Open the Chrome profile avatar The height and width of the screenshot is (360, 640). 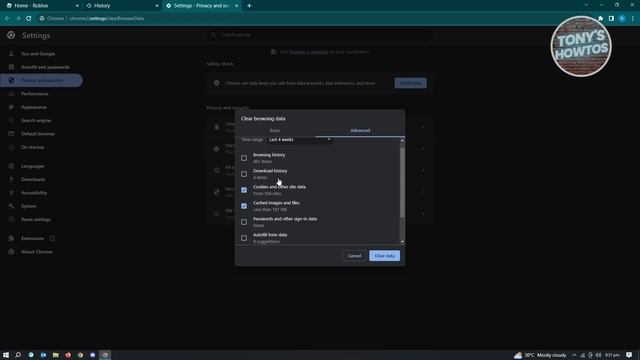tap(622, 18)
